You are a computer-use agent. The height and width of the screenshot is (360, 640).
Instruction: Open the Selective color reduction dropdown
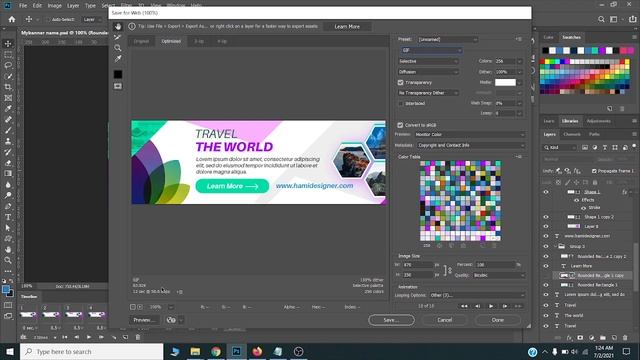pyautogui.click(x=428, y=61)
